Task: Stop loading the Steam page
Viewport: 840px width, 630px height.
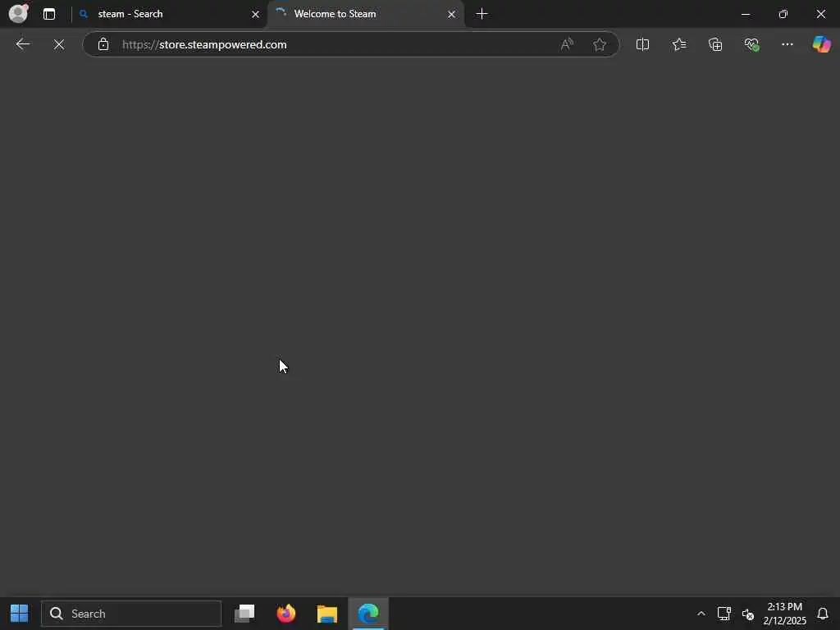Action: point(59,44)
